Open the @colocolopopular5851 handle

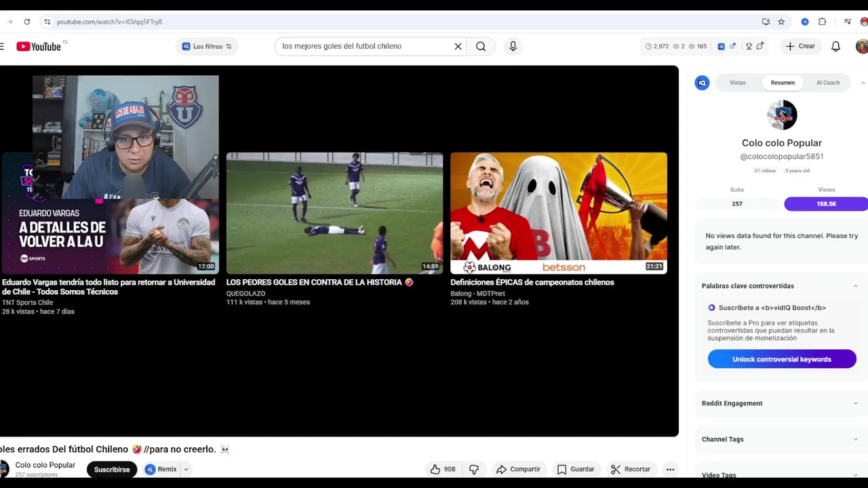pyautogui.click(x=782, y=156)
